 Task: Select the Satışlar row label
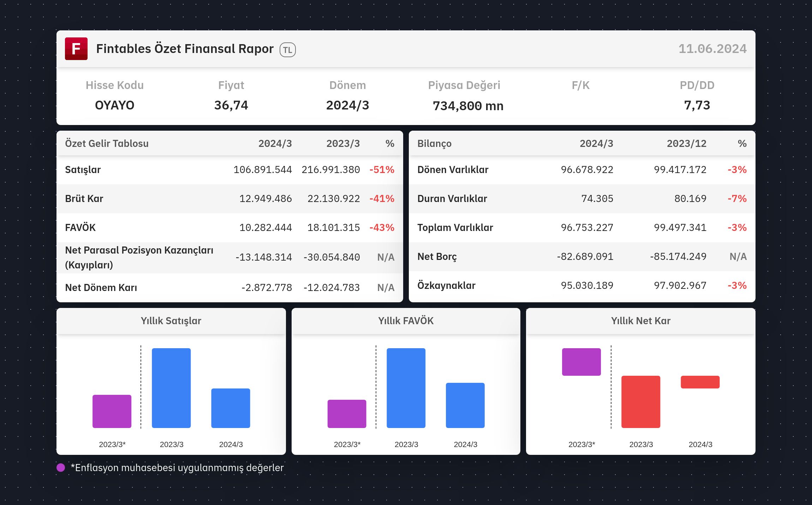pyautogui.click(x=83, y=170)
